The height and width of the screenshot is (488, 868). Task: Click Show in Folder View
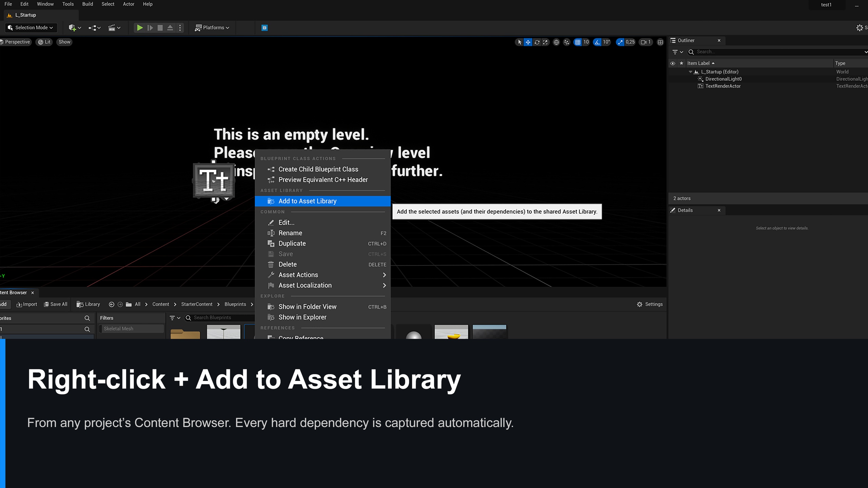pyautogui.click(x=322, y=307)
